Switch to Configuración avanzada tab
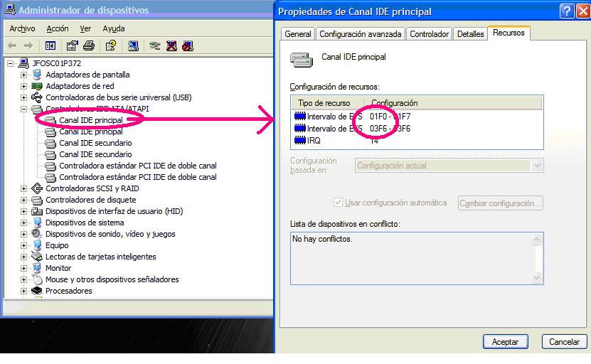The height and width of the screenshot is (364, 591). pos(361,34)
